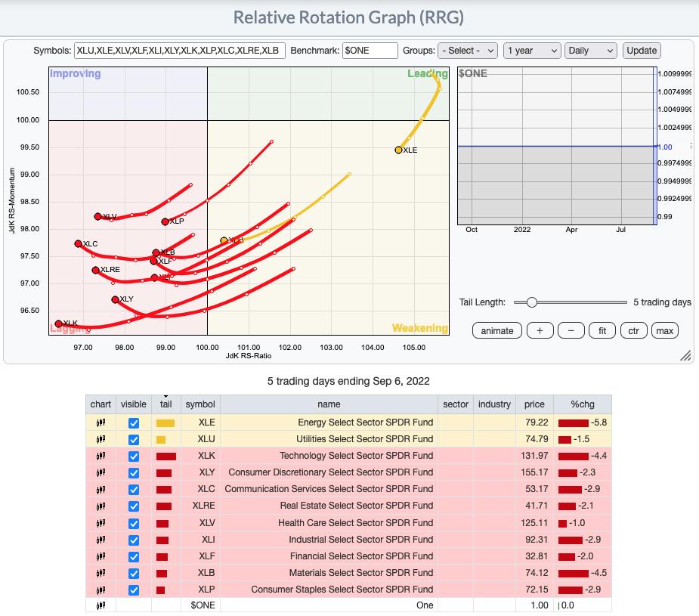Open the Daily interval dropdown

591,51
